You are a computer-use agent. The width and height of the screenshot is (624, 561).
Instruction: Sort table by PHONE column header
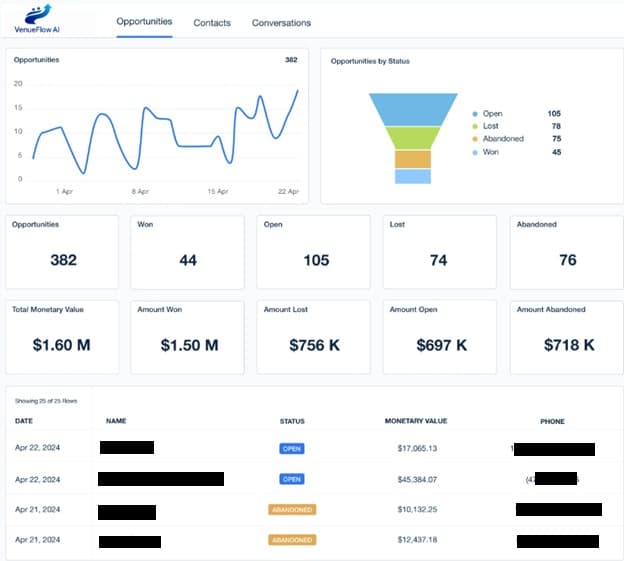552,421
